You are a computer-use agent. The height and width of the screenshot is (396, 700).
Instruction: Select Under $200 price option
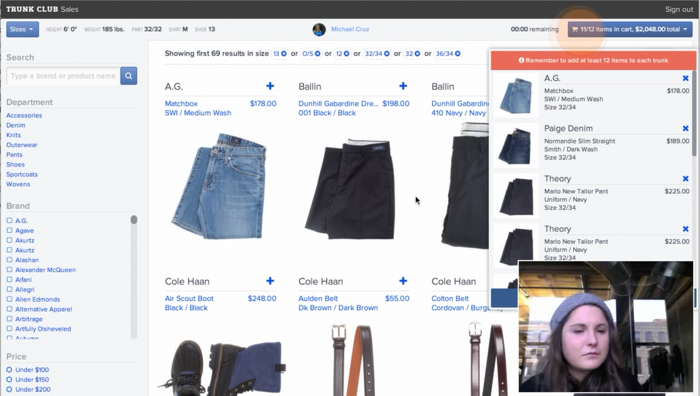coord(9,389)
